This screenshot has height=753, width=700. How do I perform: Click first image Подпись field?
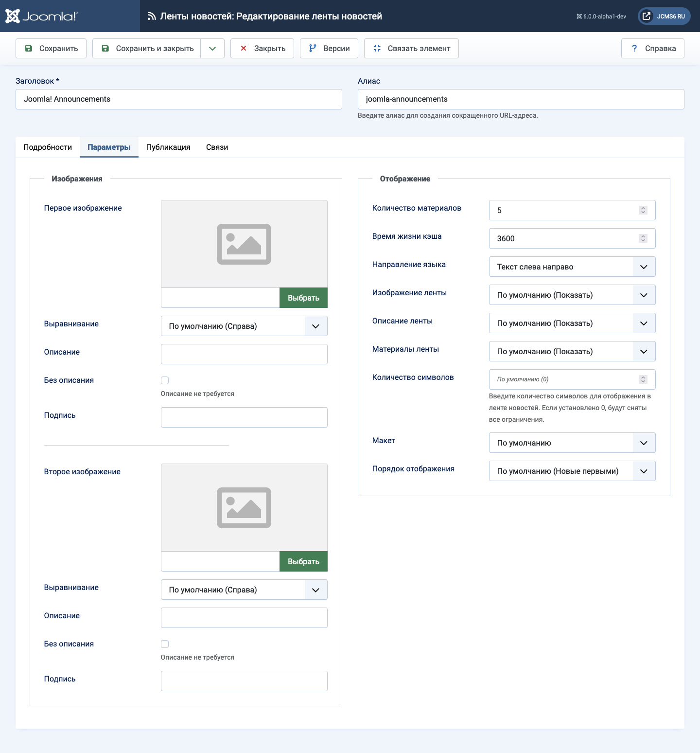point(244,417)
